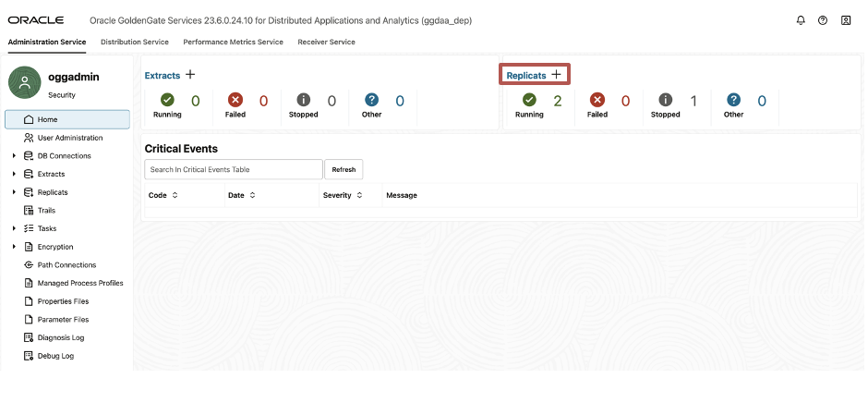Open Parameter Files in sidebar
The width and height of the screenshot is (868, 403).
tap(63, 319)
